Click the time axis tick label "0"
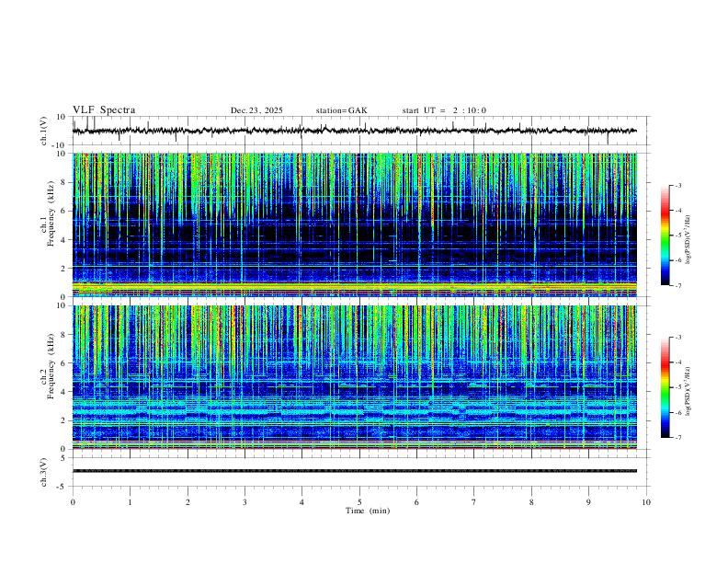Screen dimensions: 728x563 [73, 502]
